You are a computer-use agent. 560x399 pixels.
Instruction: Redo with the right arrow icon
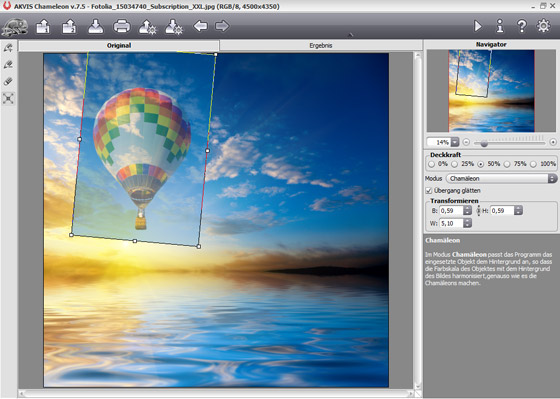point(222,26)
